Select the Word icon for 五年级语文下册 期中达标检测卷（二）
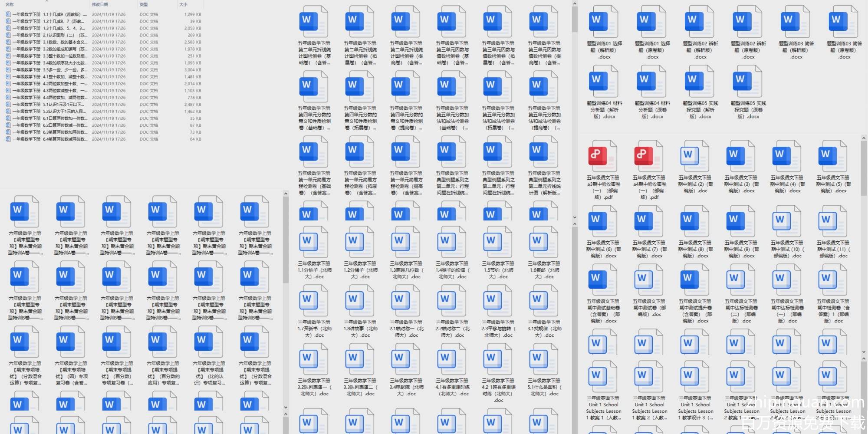868x434 pixels. [740, 280]
